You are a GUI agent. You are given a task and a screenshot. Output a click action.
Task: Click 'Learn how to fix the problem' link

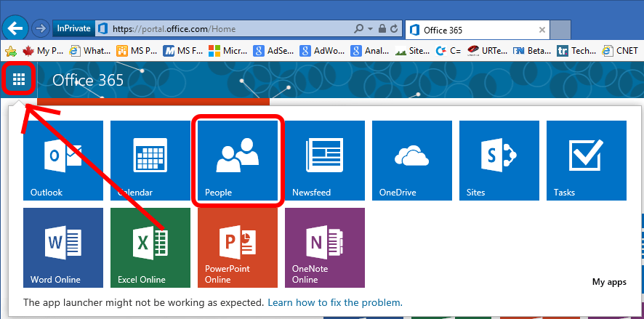334,302
